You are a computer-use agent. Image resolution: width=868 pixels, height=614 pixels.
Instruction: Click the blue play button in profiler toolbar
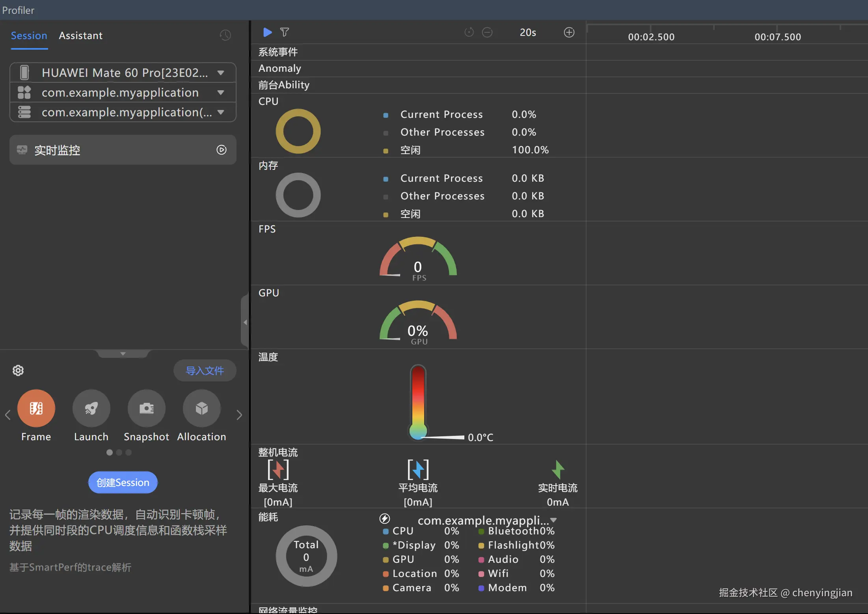click(x=267, y=32)
